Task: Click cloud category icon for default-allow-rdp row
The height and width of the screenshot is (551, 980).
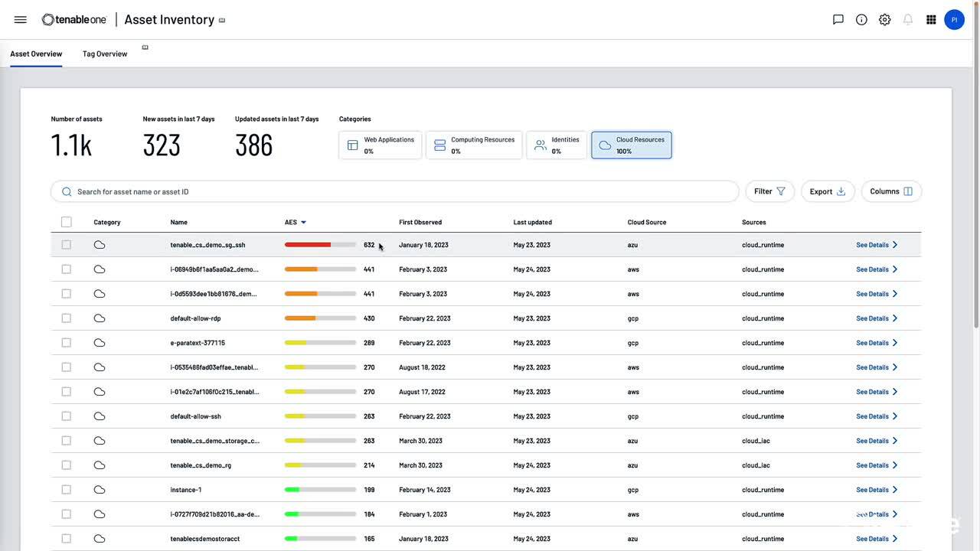Action: coord(100,318)
